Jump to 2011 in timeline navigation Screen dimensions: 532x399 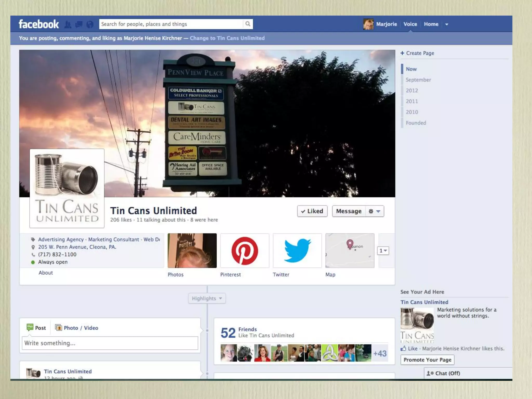pos(412,101)
